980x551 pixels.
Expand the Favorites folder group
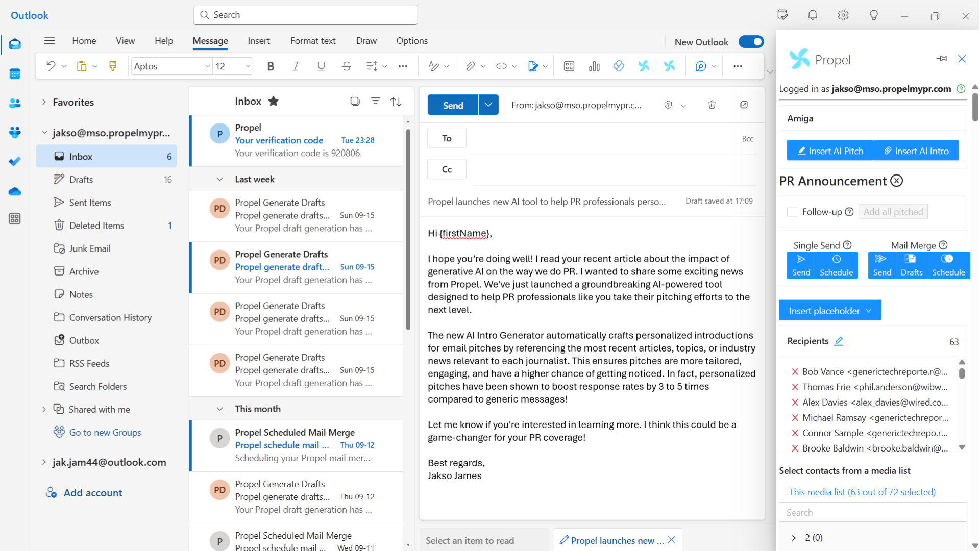click(x=44, y=102)
